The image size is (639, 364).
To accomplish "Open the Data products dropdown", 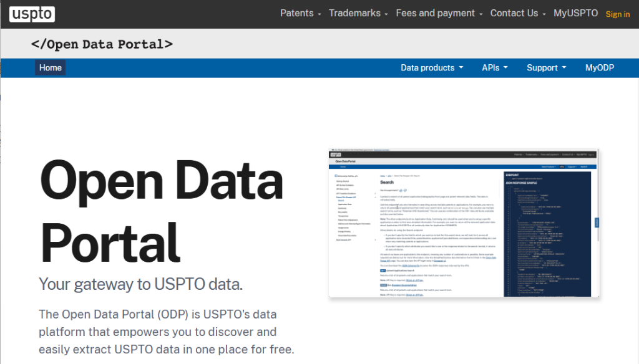I will (x=432, y=67).
